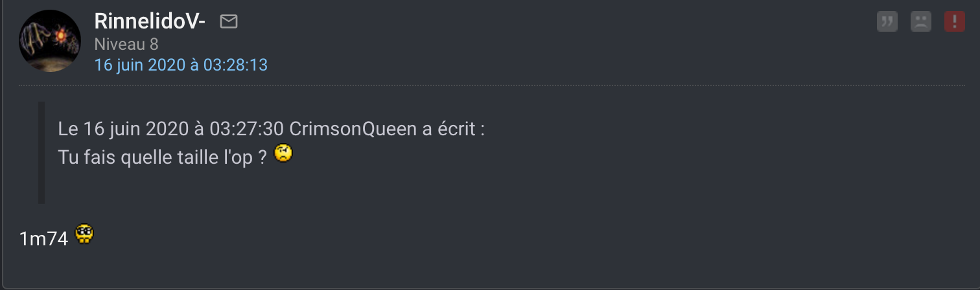Select the quoted text "Tu fais quelle taille l'op ?"

(162, 157)
